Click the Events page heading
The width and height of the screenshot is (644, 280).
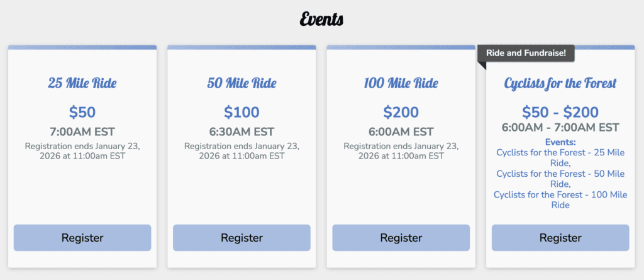point(321,19)
